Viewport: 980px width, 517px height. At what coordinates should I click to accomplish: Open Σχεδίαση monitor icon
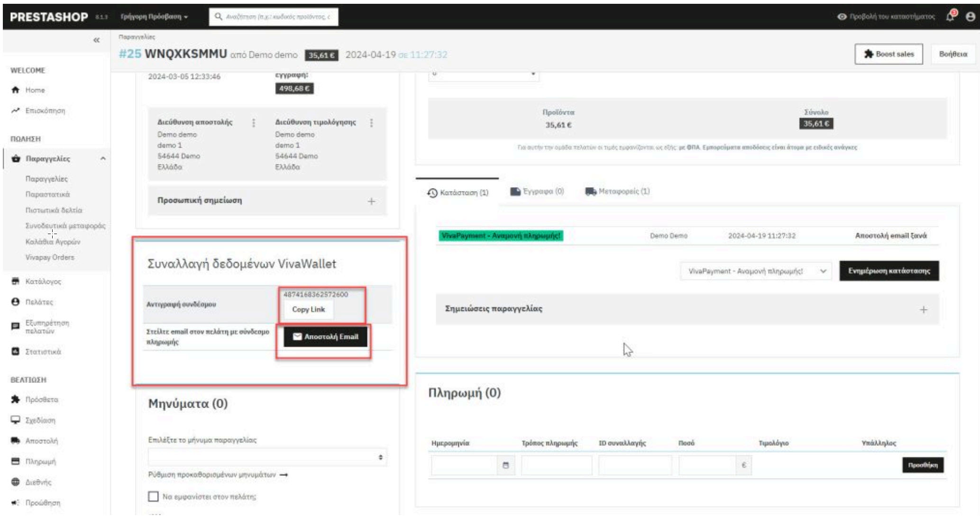pyautogui.click(x=16, y=420)
